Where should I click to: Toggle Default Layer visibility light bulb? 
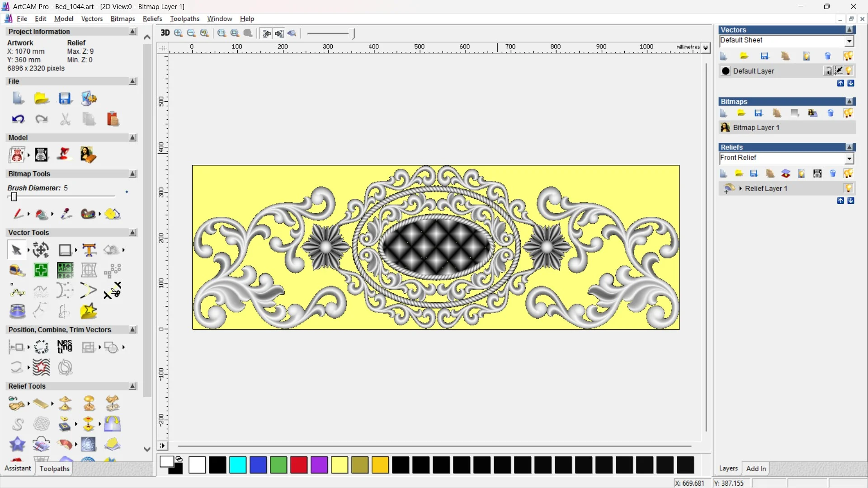pyautogui.click(x=849, y=71)
